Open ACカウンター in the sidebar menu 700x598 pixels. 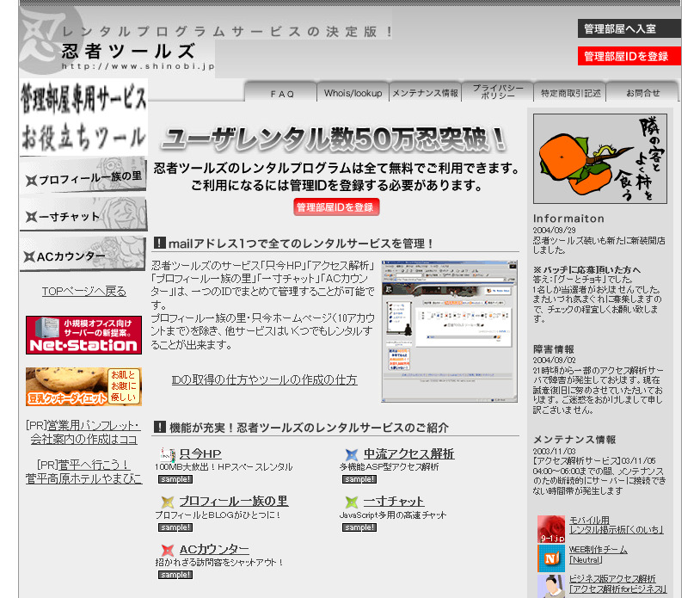(x=83, y=254)
